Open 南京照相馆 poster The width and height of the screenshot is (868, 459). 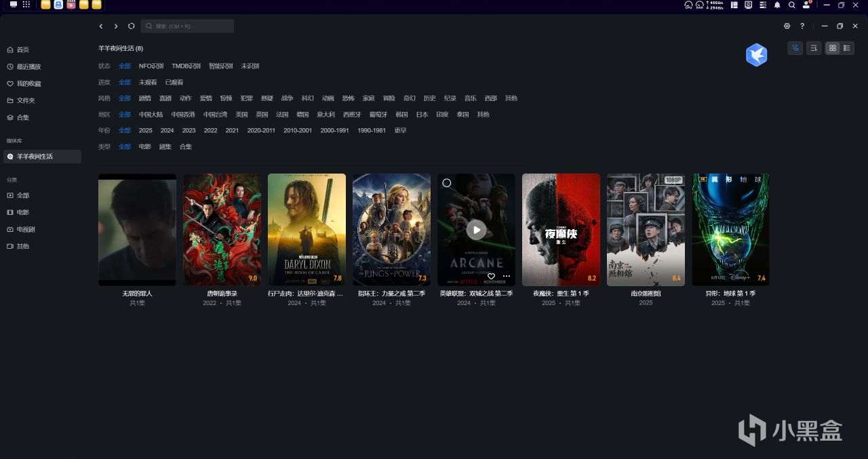(646, 229)
